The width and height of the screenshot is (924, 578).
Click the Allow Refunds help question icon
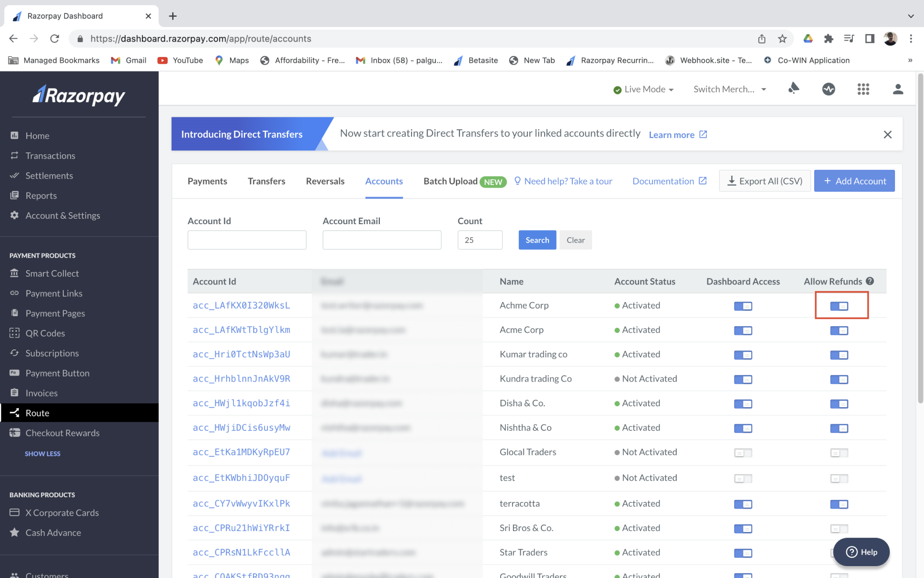(870, 281)
